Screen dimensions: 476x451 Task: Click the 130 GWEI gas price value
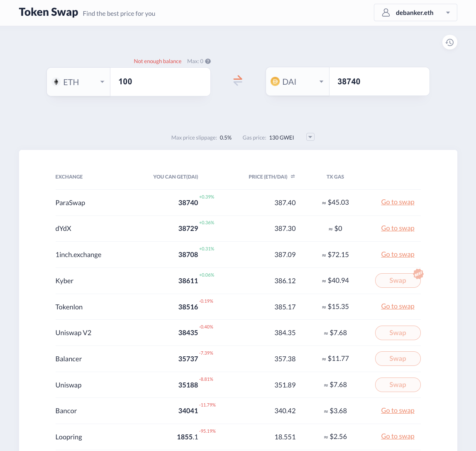[281, 137]
